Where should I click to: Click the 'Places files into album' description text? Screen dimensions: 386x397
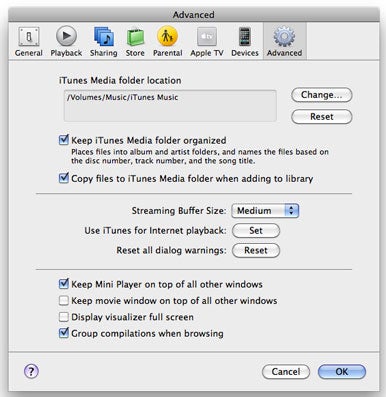(x=200, y=156)
